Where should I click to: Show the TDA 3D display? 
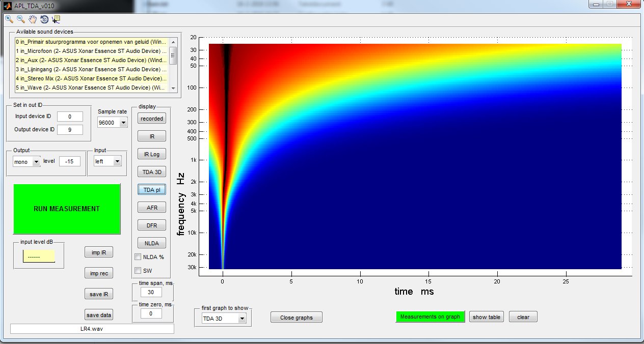pyautogui.click(x=152, y=172)
